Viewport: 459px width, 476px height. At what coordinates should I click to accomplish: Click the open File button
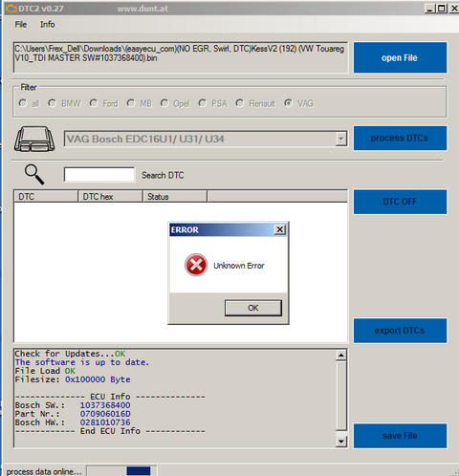[400, 57]
